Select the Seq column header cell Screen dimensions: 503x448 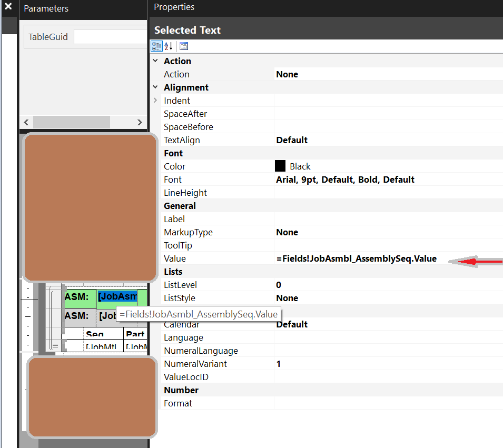click(x=95, y=334)
